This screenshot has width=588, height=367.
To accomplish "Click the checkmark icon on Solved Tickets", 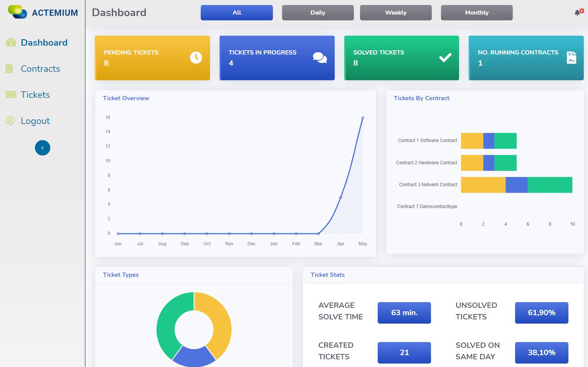I will [x=445, y=58].
